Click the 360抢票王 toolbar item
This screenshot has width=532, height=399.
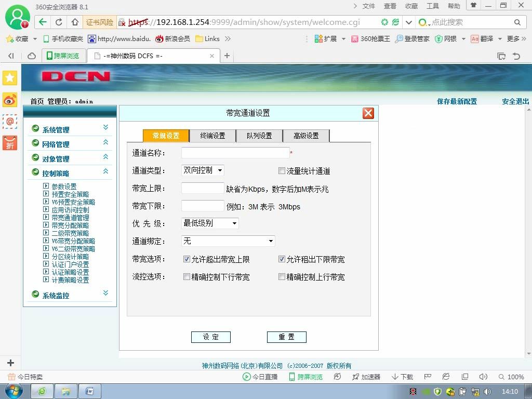point(370,38)
